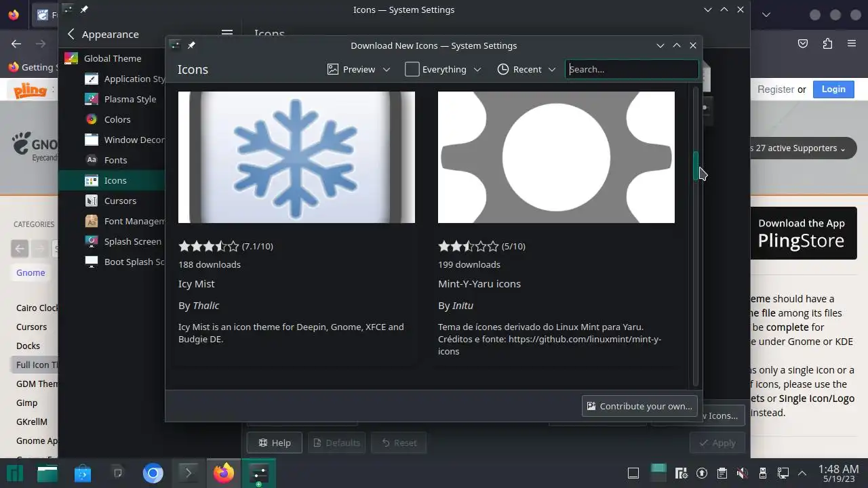Launch file manager from taskbar

click(x=47, y=472)
